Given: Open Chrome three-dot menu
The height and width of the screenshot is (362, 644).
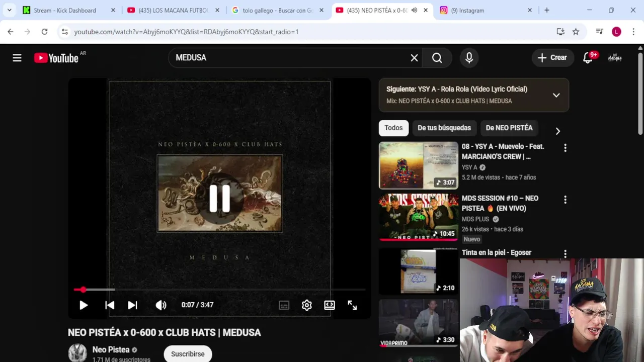Looking at the screenshot, I should click(x=633, y=32).
